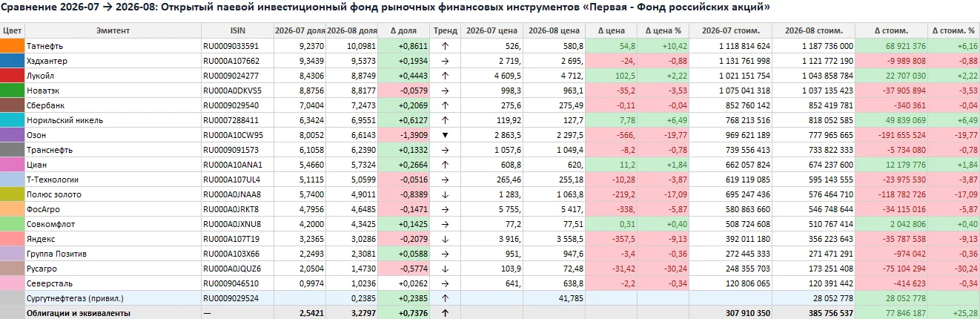980x319 pixels.
Task: Click the green swatch in Новатэк row
Action: [12, 90]
